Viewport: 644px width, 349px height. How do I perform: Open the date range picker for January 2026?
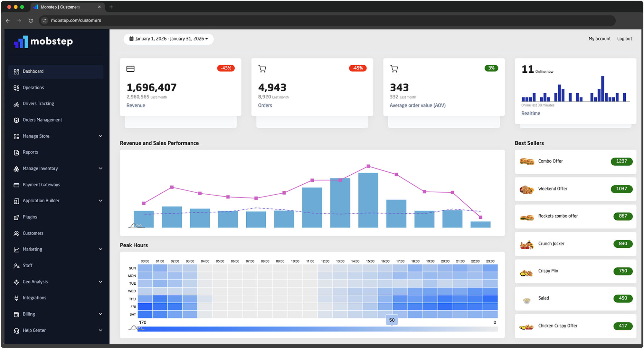[168, 39]
